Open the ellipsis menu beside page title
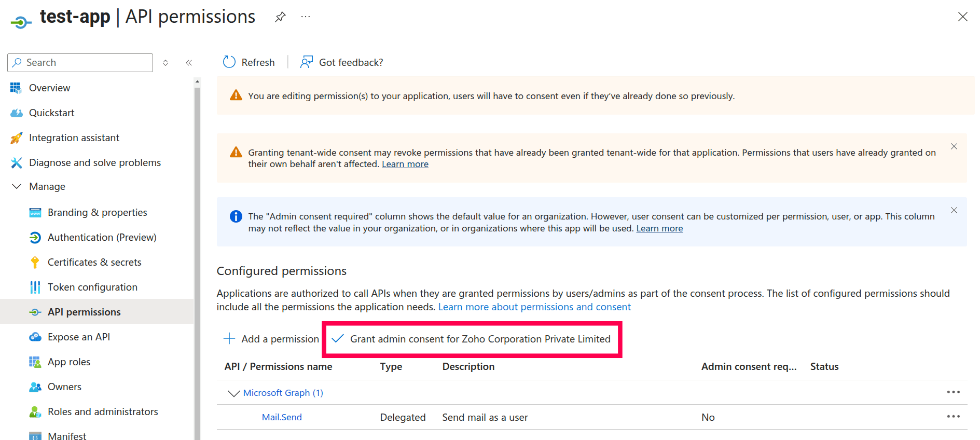 306,17
